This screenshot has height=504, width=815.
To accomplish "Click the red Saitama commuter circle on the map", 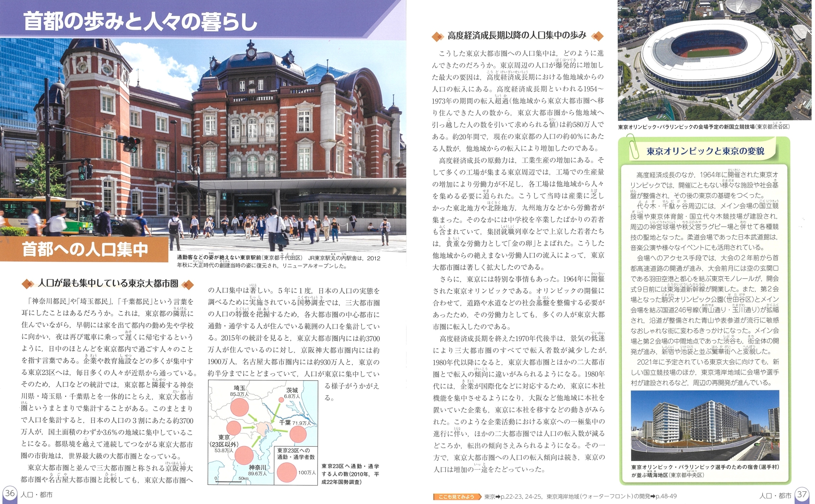I will pos(239,408).
